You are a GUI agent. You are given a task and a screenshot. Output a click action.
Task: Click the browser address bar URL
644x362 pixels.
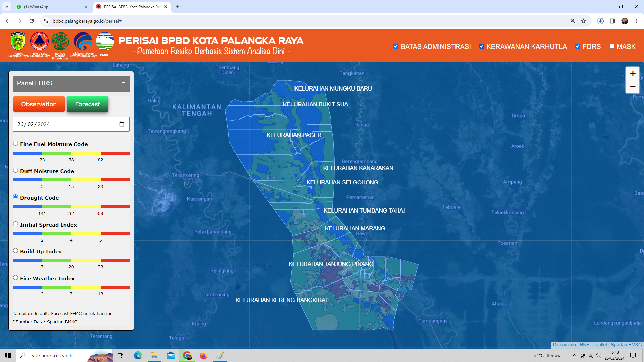tap(87, 21)
